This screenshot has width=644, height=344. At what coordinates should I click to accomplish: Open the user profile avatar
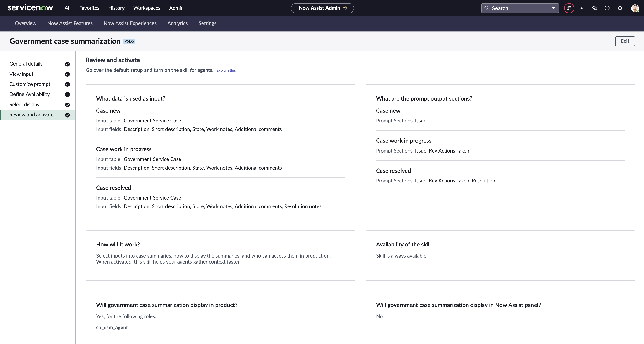click(x=635, y=8)
